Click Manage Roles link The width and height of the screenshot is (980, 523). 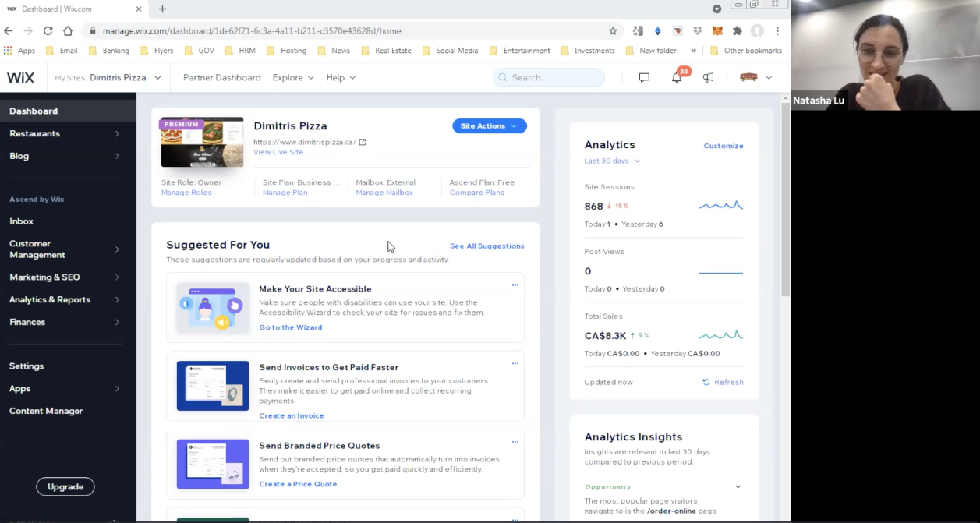coord(186,193)
